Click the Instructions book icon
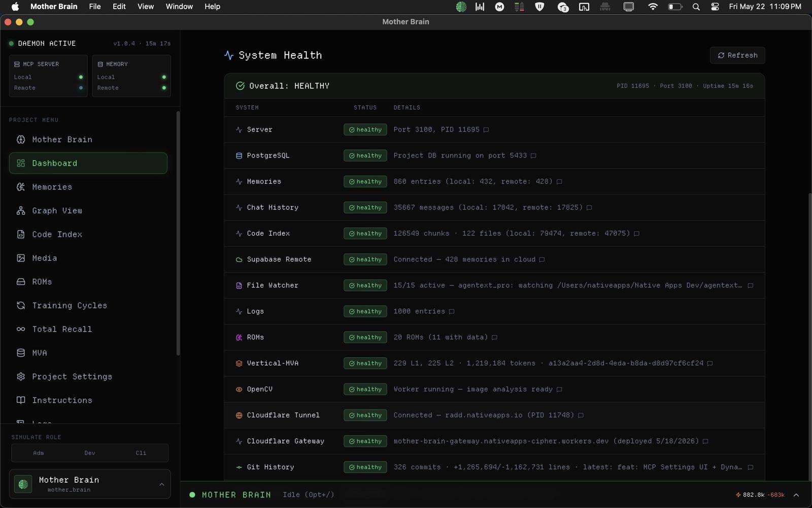 (21, 400)
